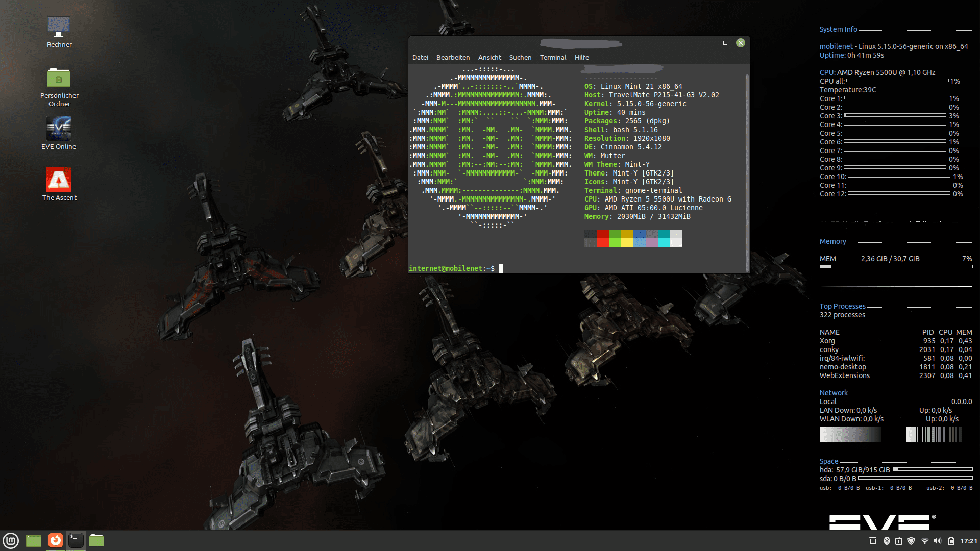The width and height of the screenshot is (980, 551).
Task: Minimize the terminal window
Action: click(709, 43)
